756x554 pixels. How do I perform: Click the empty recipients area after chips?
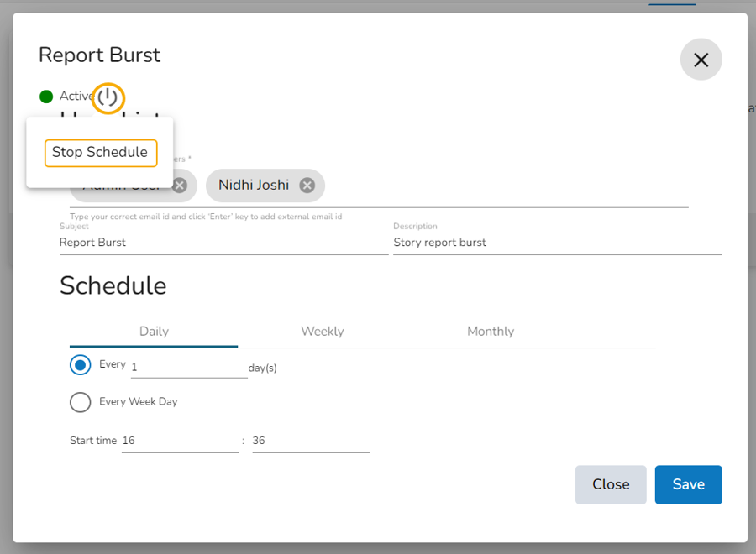(x=504, y=186)
